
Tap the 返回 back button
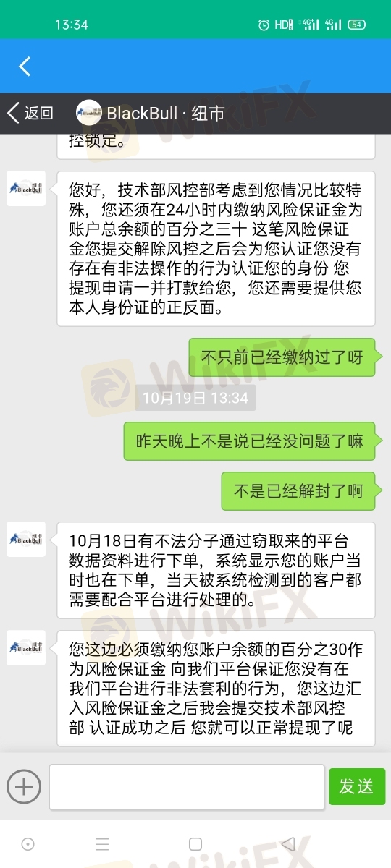pos(30,113)
